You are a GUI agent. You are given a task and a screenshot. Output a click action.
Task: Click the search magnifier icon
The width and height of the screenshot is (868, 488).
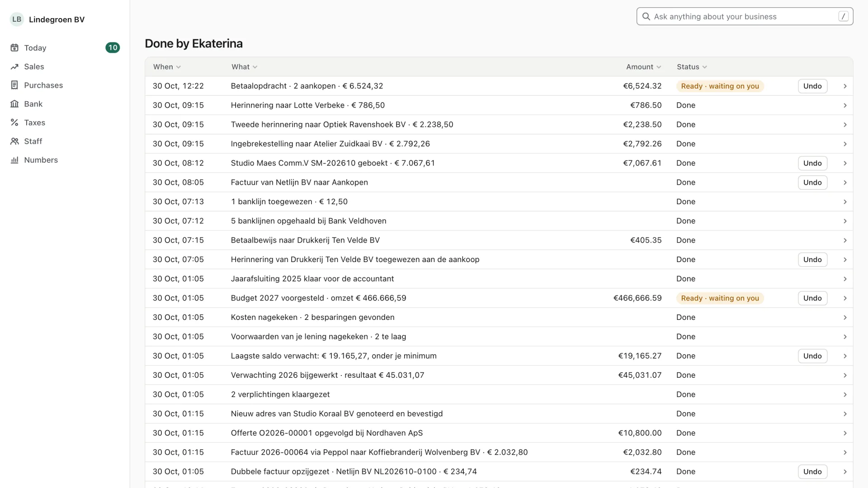[x=646, y=17]
